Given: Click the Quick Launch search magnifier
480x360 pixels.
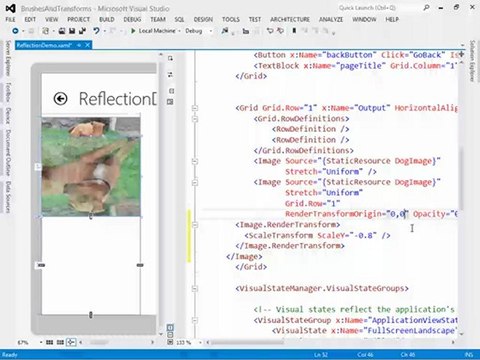Looking at the screenshot, I should 426,7.
